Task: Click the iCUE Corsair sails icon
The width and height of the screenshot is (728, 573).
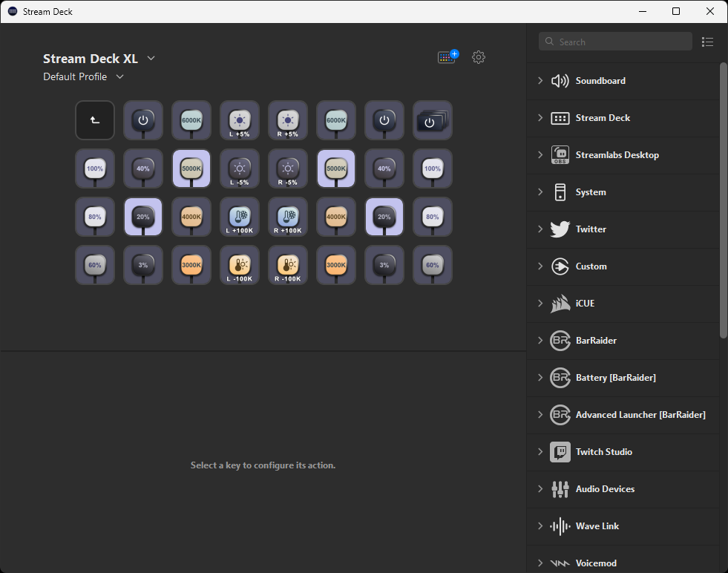Action: point(560,304)
